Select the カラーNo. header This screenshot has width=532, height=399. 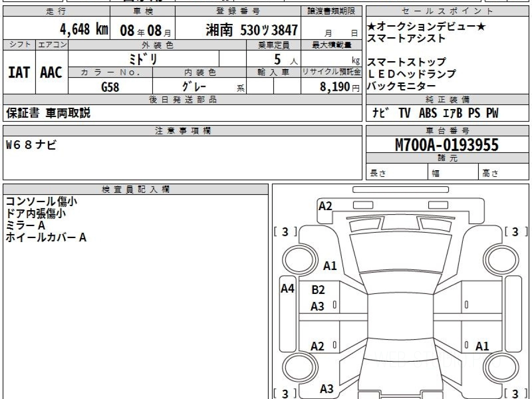coord(110,72)
